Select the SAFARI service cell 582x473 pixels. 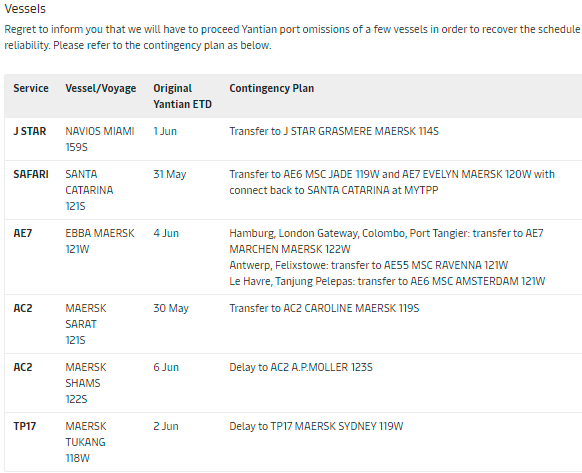coord(31,174)
